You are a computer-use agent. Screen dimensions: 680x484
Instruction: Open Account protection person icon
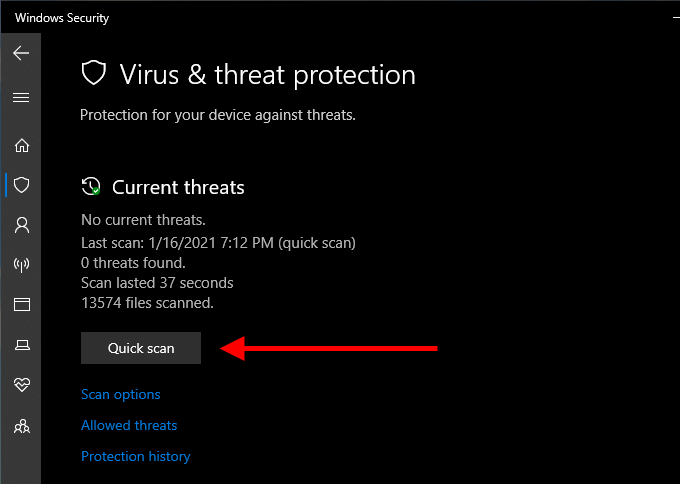21,224
